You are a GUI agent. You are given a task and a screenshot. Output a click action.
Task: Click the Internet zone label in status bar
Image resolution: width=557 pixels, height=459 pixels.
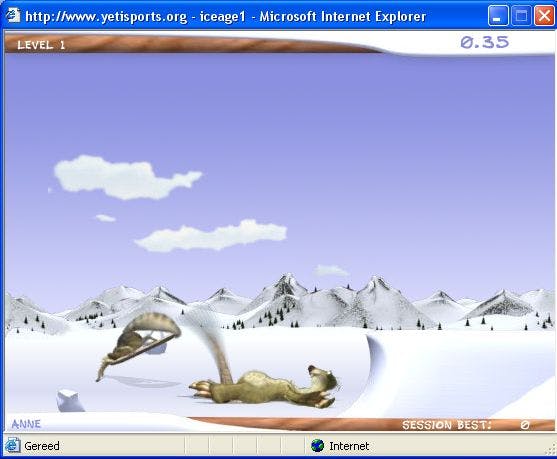tap(349, 446)
